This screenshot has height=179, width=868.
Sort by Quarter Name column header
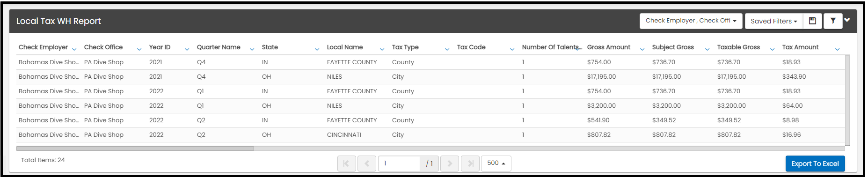[219, 47]
